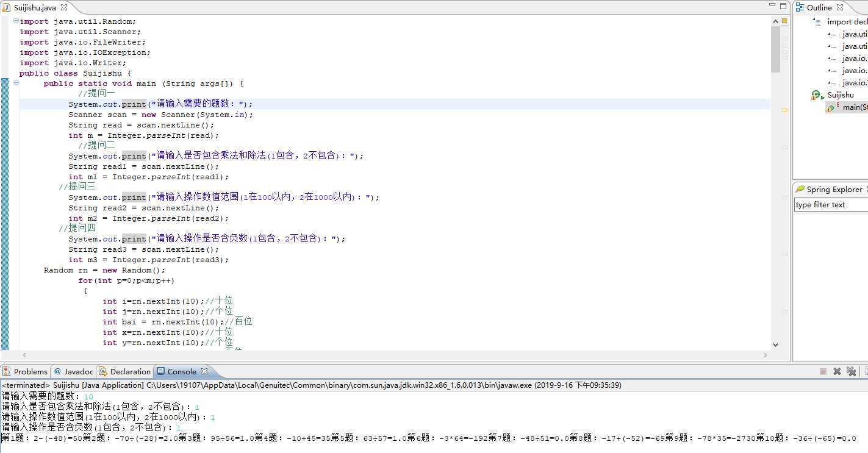
Task: Click the 'public static void main' line
Action: coord(144,84)
